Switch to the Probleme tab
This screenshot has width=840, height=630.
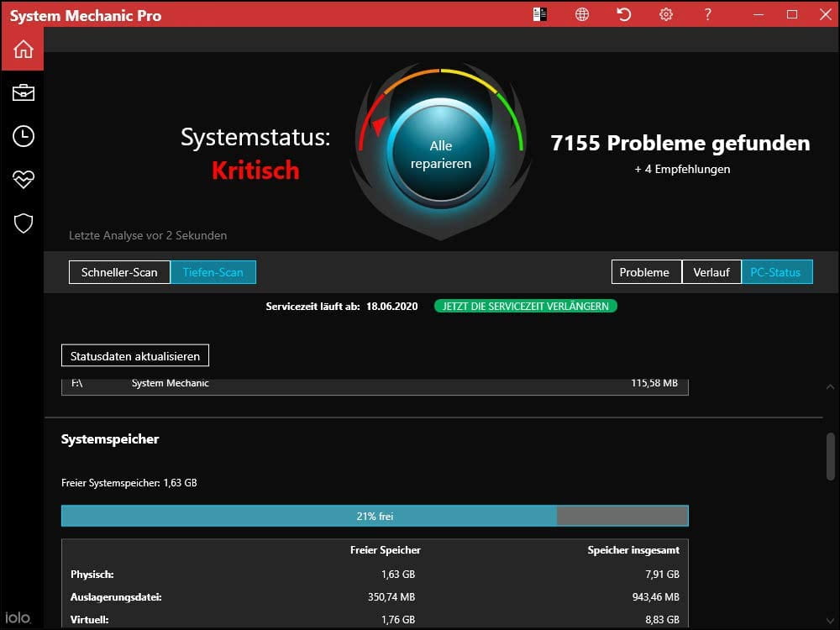tap(645, 272)
